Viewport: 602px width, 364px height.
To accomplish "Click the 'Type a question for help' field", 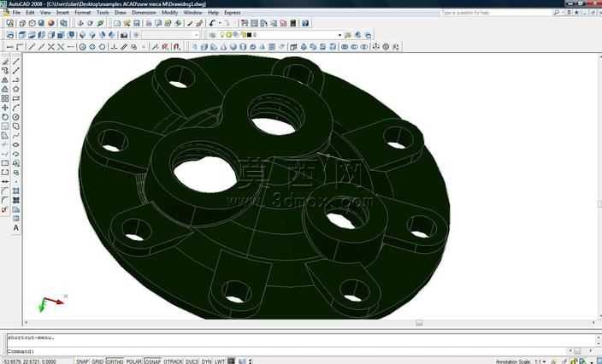I will [x=494, y=13].
